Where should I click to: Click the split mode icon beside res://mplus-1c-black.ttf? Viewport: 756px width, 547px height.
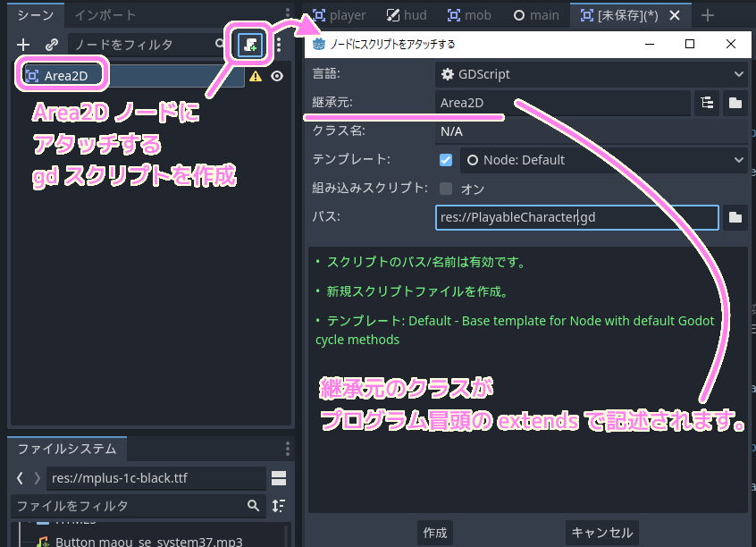point(280,477)
